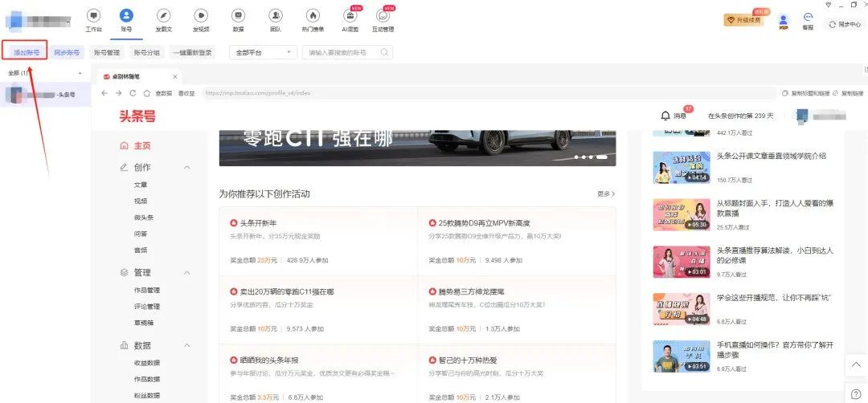Click 账号管理 button
Image resolution: width=868 pixels, height=403 pixels.
[107, 52]
